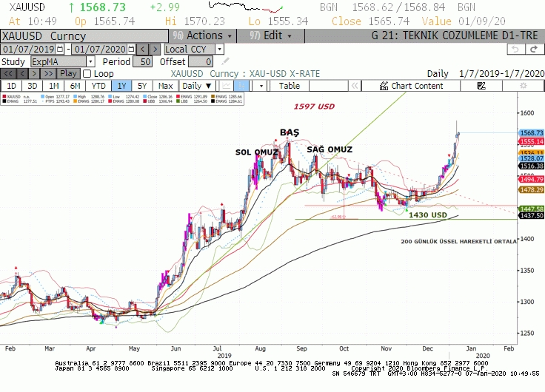Click the pencil edit study icon
The width and height of the screenshot is (545, 392).
225,62
